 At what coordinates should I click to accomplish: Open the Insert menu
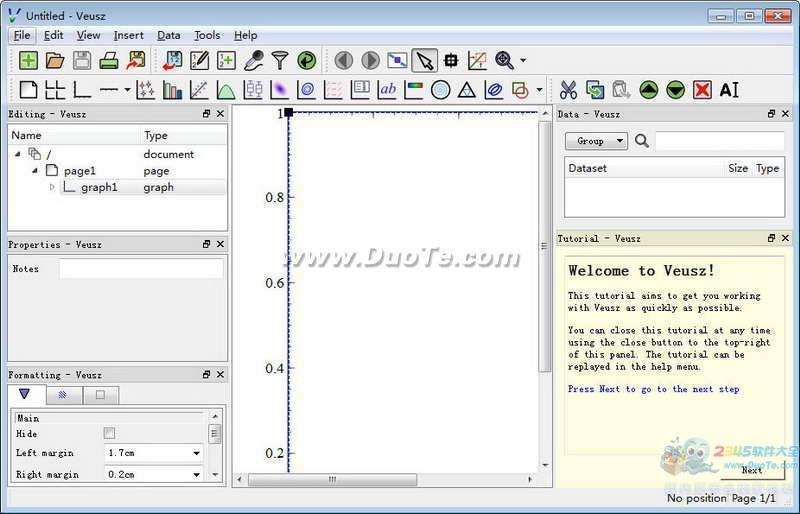pyautogui.click(x=129, y=35)
